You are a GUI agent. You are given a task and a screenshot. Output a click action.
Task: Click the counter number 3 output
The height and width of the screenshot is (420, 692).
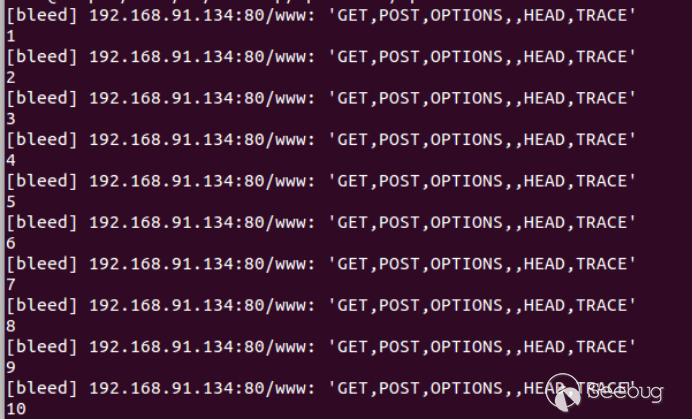point(11,119)
